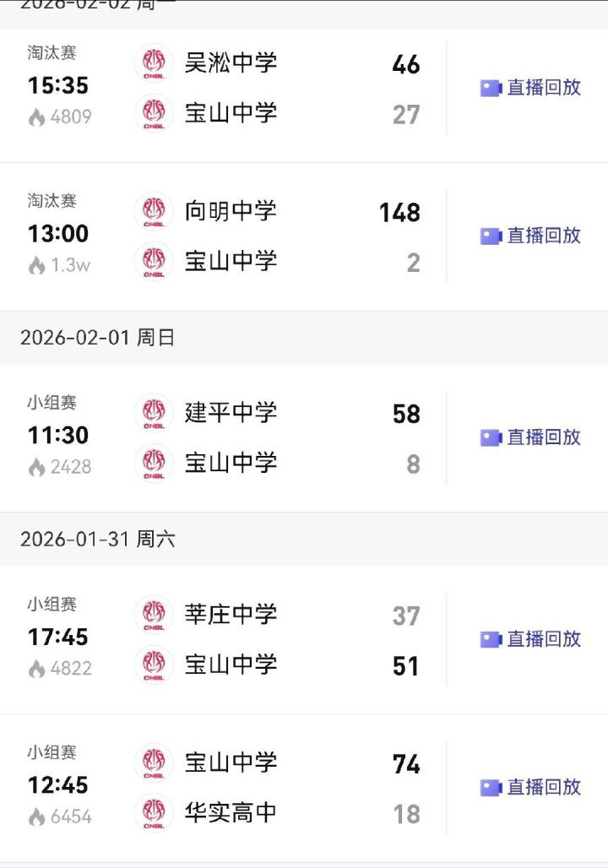Click the CHBL logo beside 莘庄中学

pos(154,615)
